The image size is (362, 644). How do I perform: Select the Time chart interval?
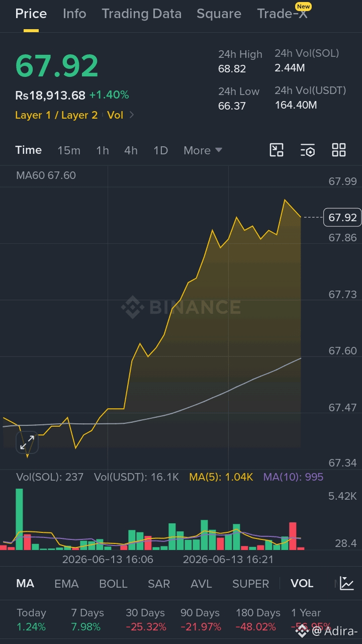(29, 150)
